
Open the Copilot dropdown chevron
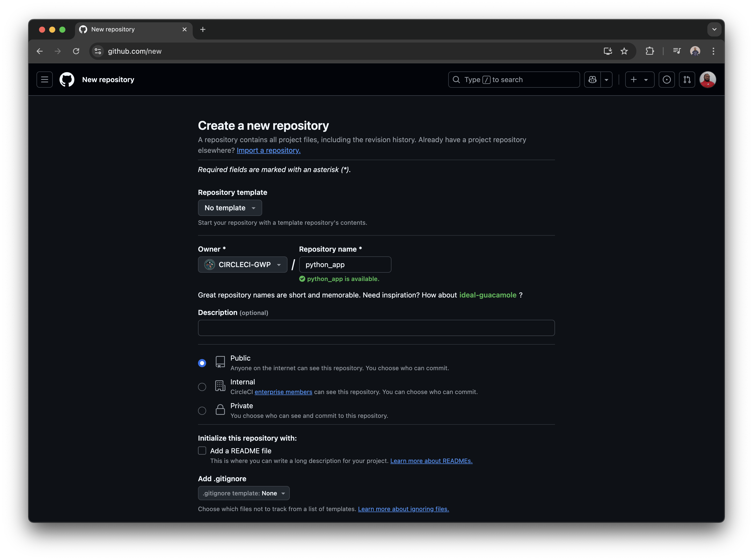click(606, 79)
